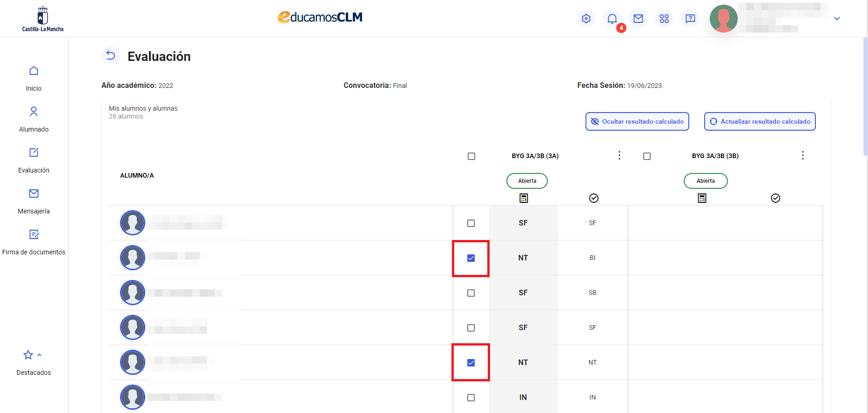
Task: Click checkmark circle icon under 3A column
Action: click(x=594, y=198)
